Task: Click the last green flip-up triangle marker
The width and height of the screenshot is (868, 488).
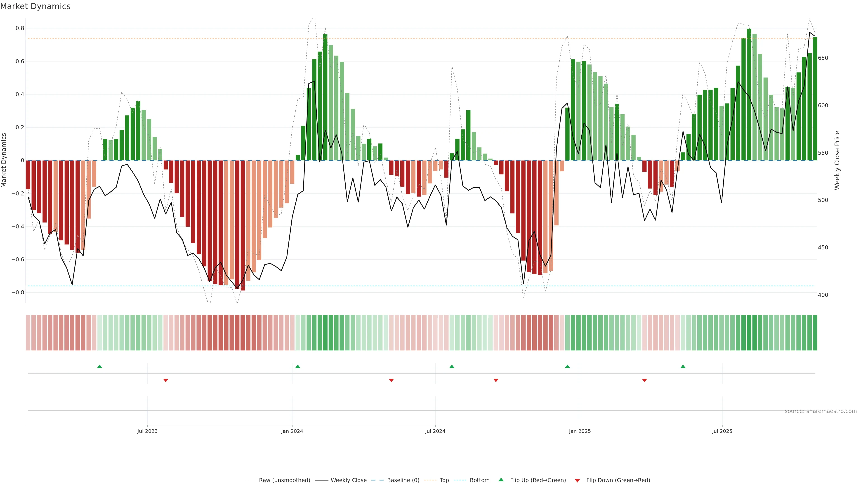Action: (683, 366)
